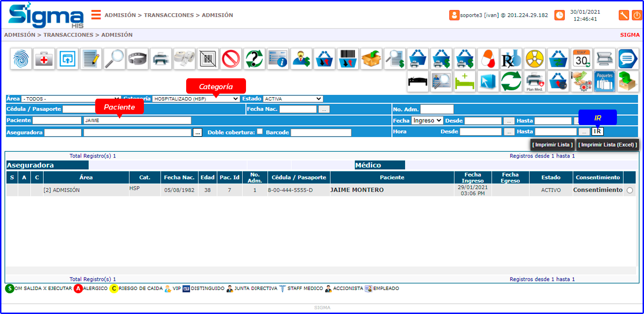Click the barcode basket icon
Viewport: 644px width, 314px height.
click(347, 59)
